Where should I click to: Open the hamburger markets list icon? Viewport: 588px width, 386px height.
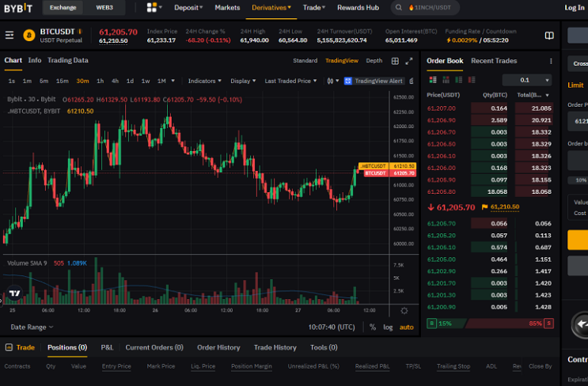[9, 36]
